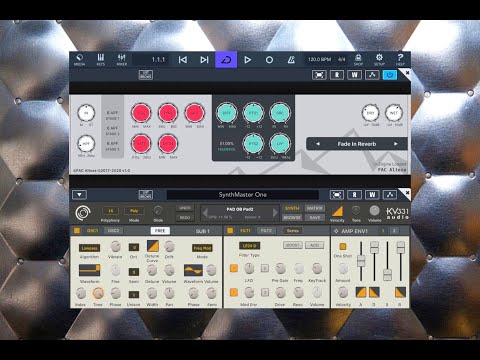Open the Shop
Screen dimensions: 480x360
[x=358, y=60]
